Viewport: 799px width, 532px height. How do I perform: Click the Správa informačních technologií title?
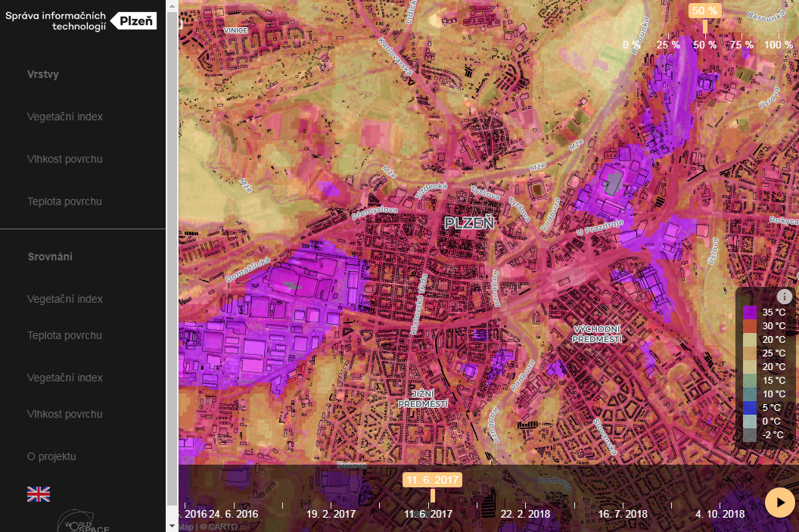coord(56,21)
